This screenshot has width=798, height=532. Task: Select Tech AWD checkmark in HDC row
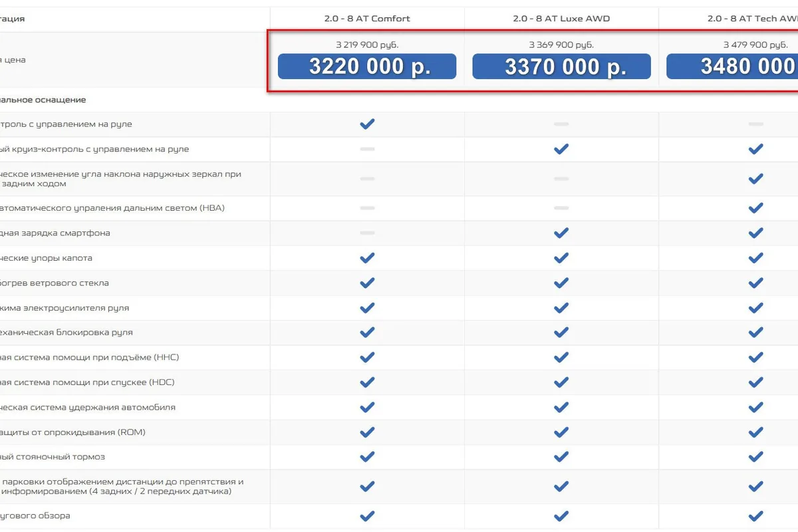(755, 382)
